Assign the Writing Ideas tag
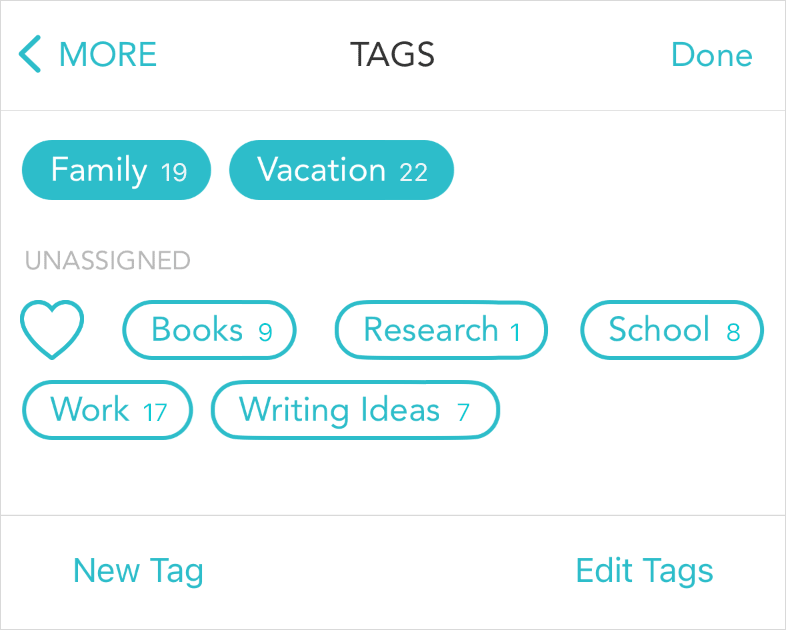 coord(355,410)
